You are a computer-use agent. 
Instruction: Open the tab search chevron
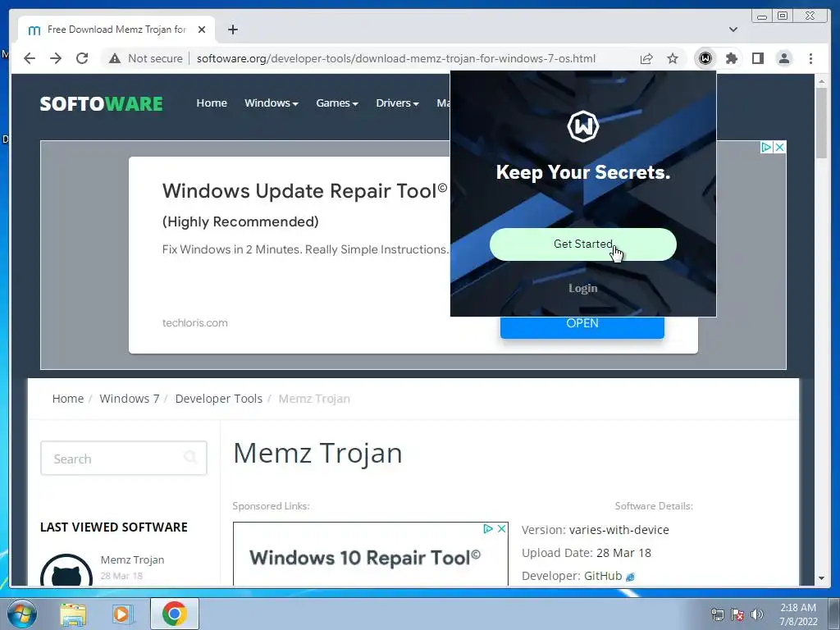733,30
